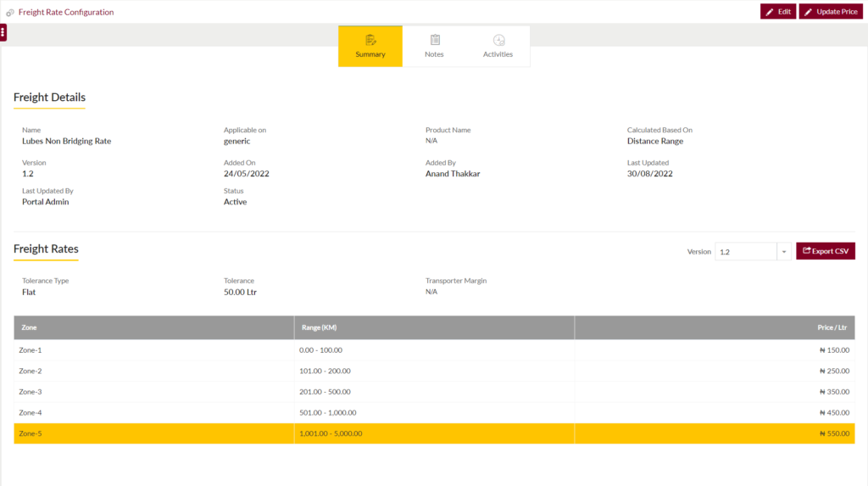The image size is (868, 486).
Task: Click the Applicable on value generic
Action: point(237,142)
